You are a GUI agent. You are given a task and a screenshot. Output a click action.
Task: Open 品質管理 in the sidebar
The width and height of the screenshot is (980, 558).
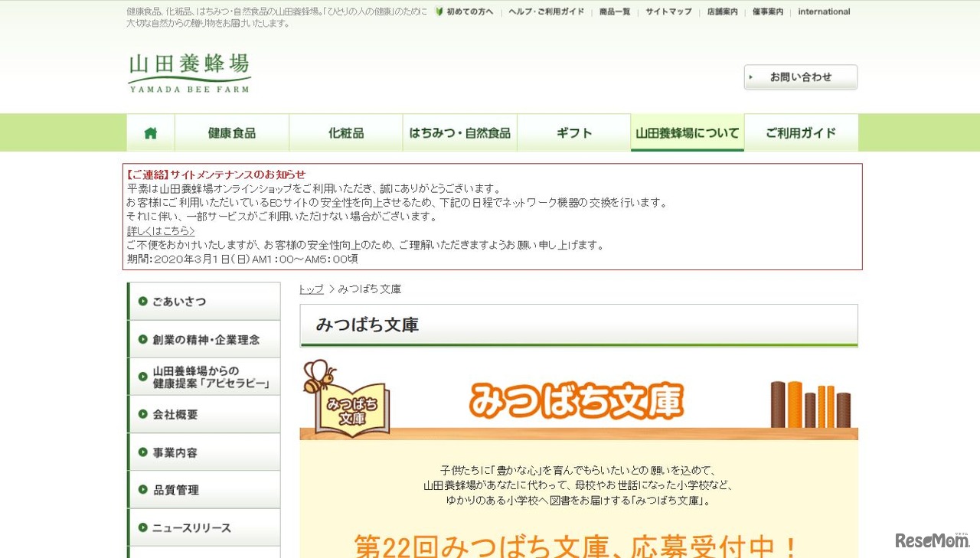click(204, 490)
